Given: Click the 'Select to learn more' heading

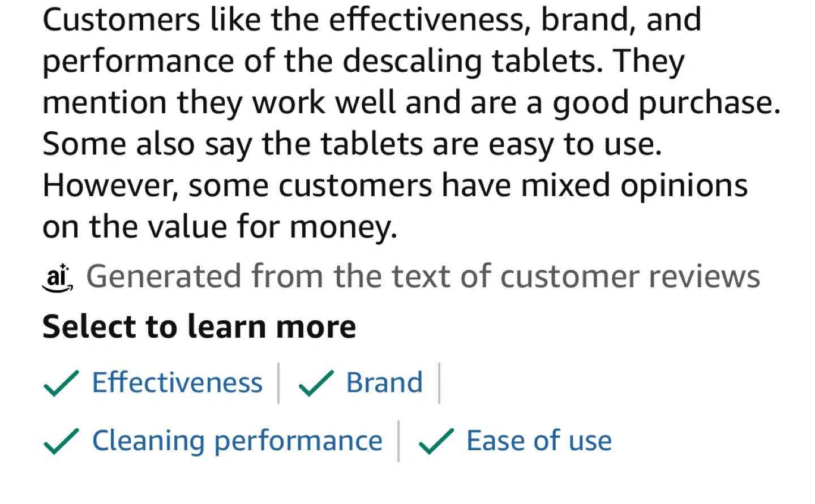Looking at the screenshot, I should [199, 327].
